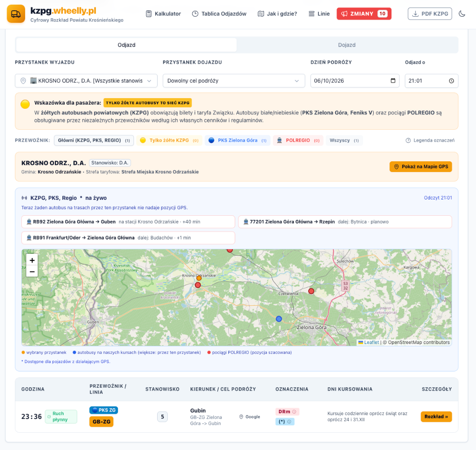Image resolution: width=476 pixels, height=450 pixels.
Task: Open ZMIANY changes button
Action: pyautogui.click(x=364, y=13)
